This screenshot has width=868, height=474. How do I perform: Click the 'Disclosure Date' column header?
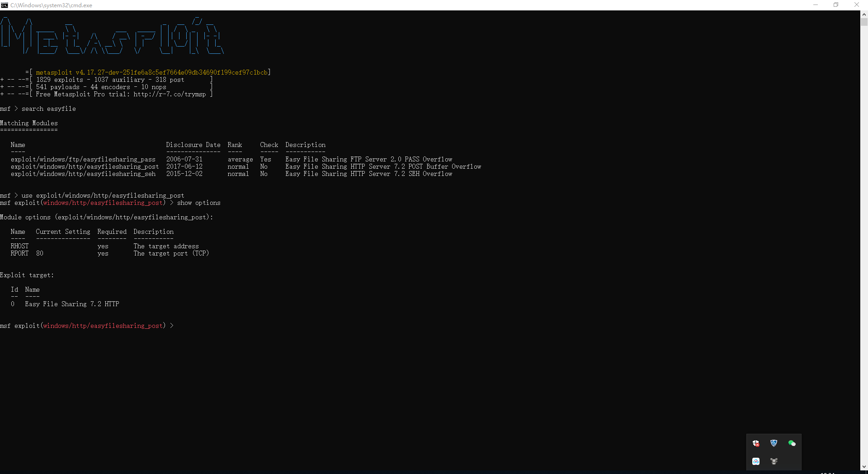(x=193, y=145)
